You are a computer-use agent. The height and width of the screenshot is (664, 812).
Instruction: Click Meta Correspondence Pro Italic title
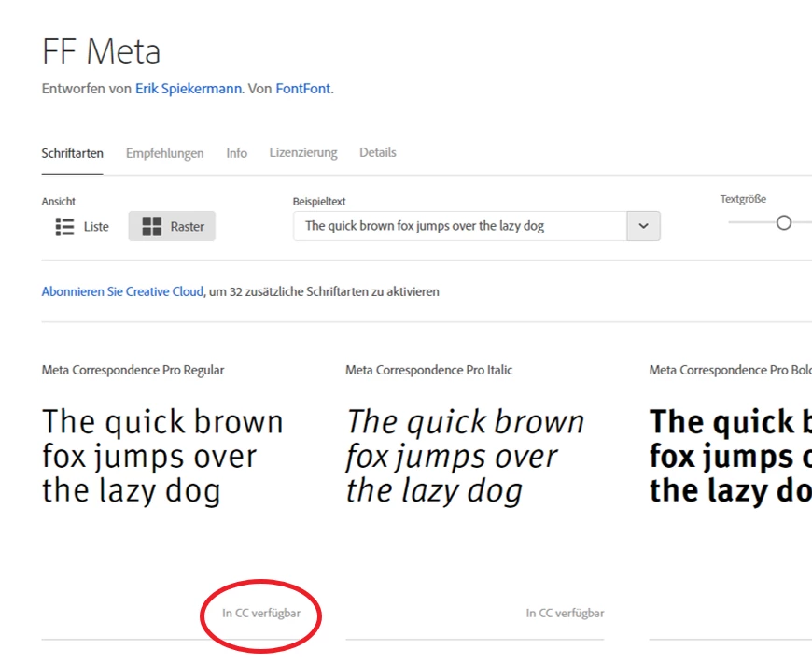click(x=428, y=370)
